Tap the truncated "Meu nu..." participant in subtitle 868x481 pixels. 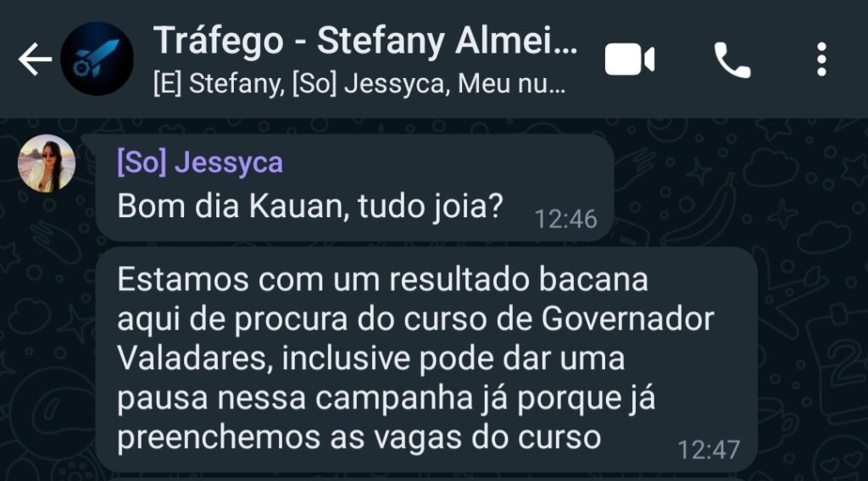511,85
